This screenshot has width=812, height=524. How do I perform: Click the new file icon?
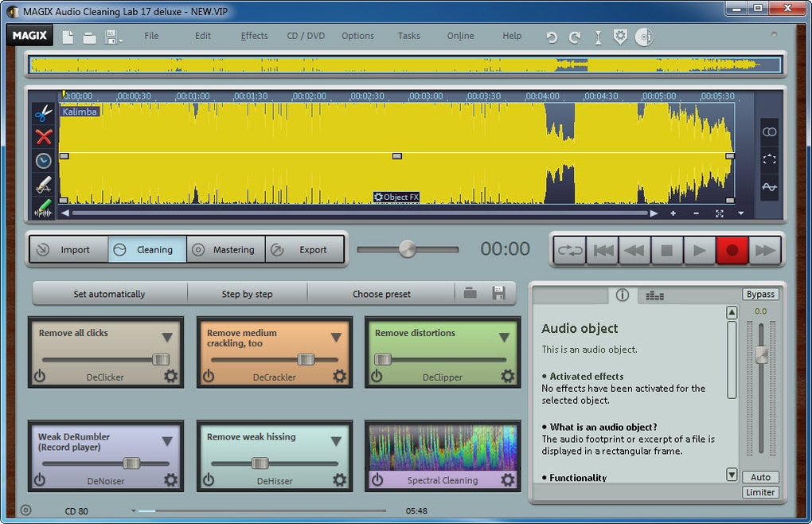pos(68,37)
